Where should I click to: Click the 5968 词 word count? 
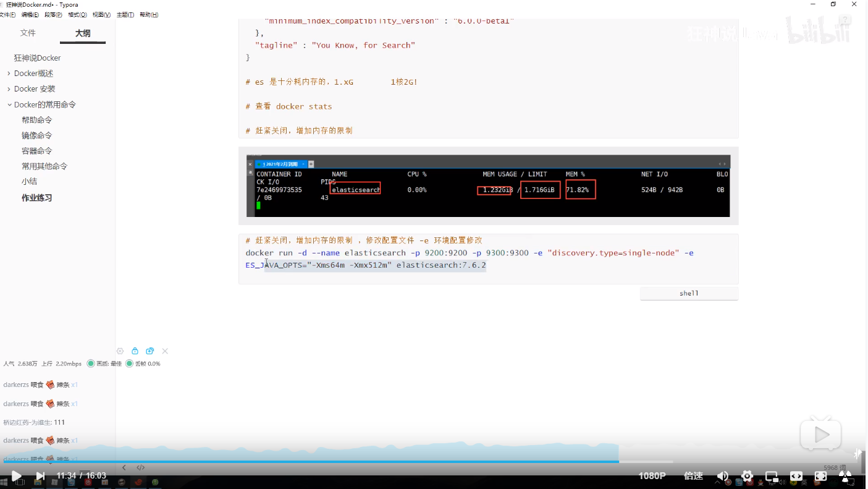coord(835,468)
